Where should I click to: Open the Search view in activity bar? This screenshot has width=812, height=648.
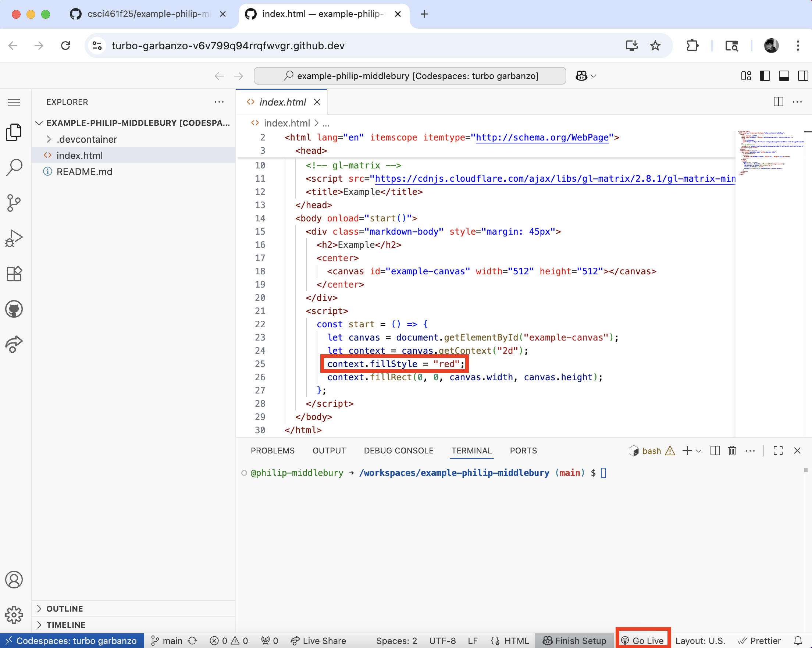point(14,168)
